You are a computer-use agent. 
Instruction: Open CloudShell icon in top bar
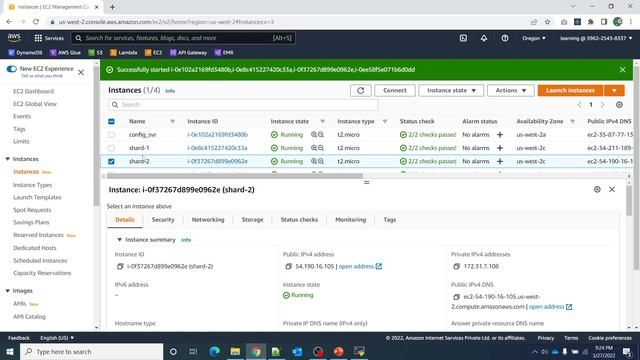[463, 38]
